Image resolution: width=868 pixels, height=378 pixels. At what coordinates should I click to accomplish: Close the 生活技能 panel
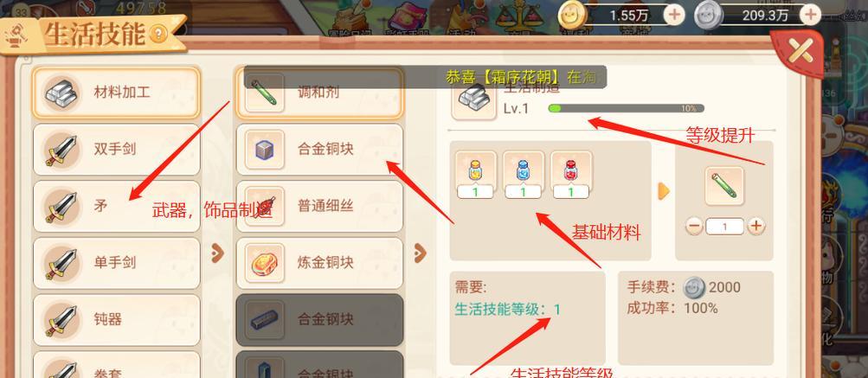tap(800, 52)
